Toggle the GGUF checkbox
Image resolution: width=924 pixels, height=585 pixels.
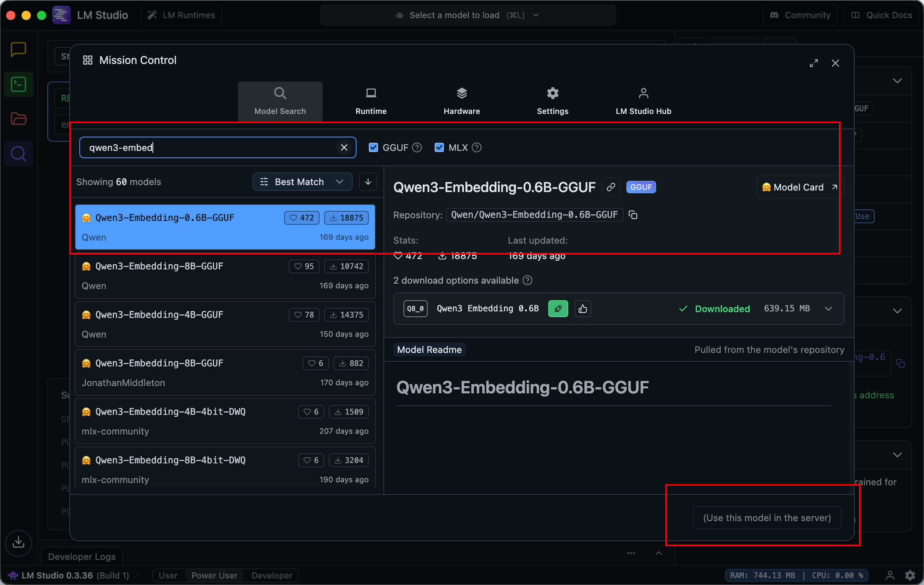[373, 147]
